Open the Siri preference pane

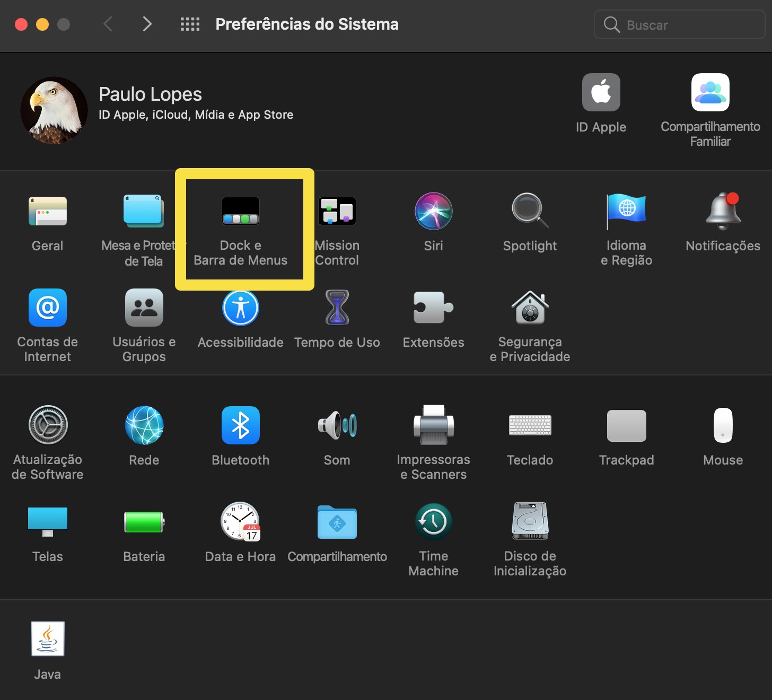point(433,212)
